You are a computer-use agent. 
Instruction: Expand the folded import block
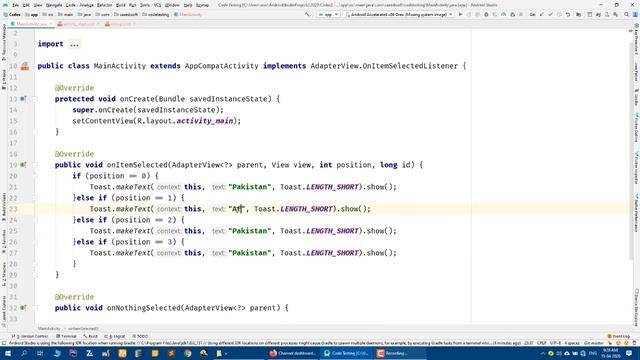pyautogui.click(x=74, y=44)
